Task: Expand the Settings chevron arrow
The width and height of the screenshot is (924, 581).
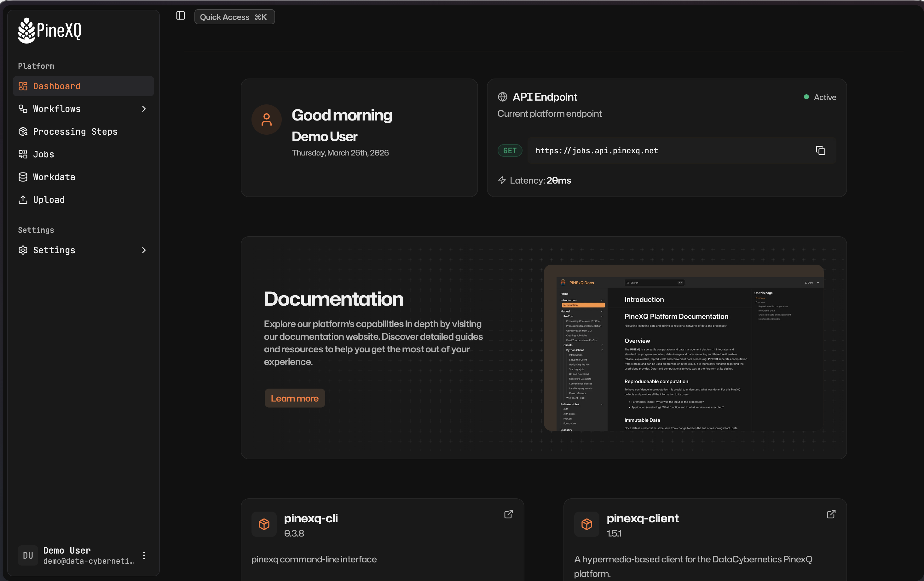Action: point(144,250)
